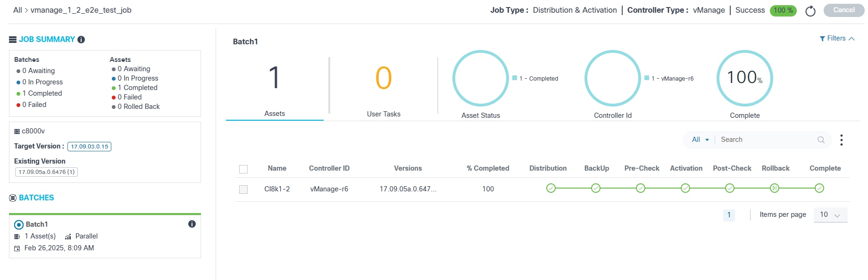868x280 pixels.
Task: Switch to the User Tasks tab
Action: pyautogui.click(x=384, y=88)
